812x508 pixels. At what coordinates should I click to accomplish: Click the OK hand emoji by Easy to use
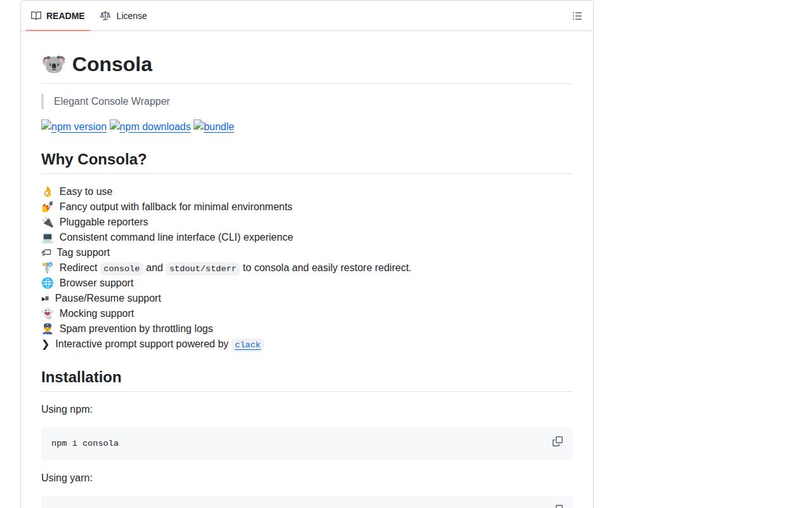pyautogui.click(x=48, y=192)
